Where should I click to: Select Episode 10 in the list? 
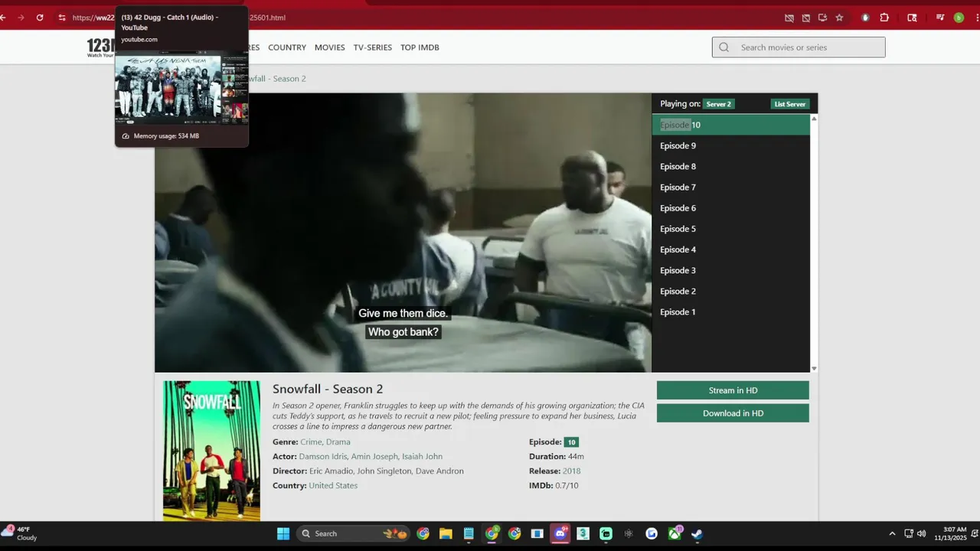[x=730, y=125]
